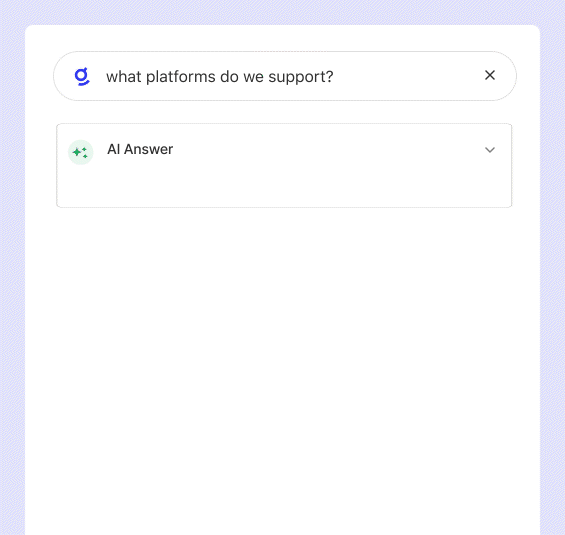
Task: Click the logo left of the search text
Action: pos(82,76)
